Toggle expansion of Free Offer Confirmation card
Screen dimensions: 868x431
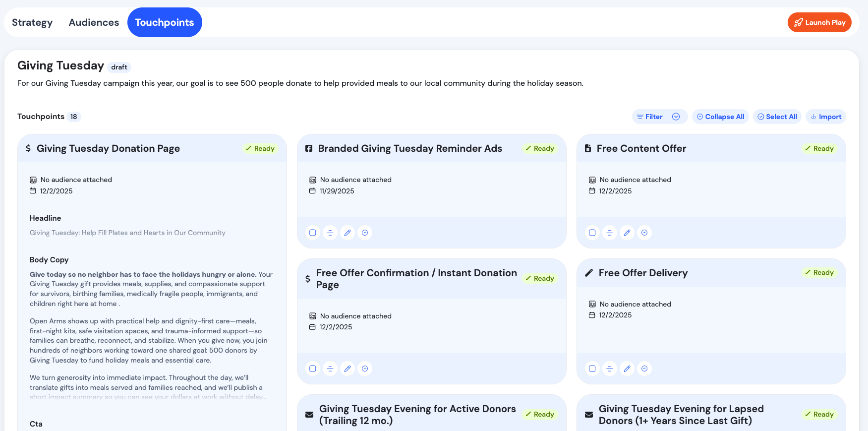[x=365, y=369]
